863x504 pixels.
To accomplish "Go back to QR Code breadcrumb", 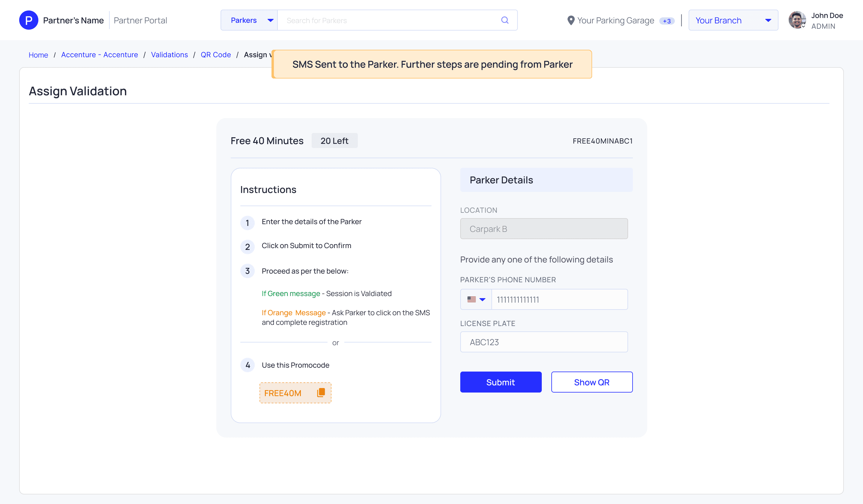I will 215,55.
